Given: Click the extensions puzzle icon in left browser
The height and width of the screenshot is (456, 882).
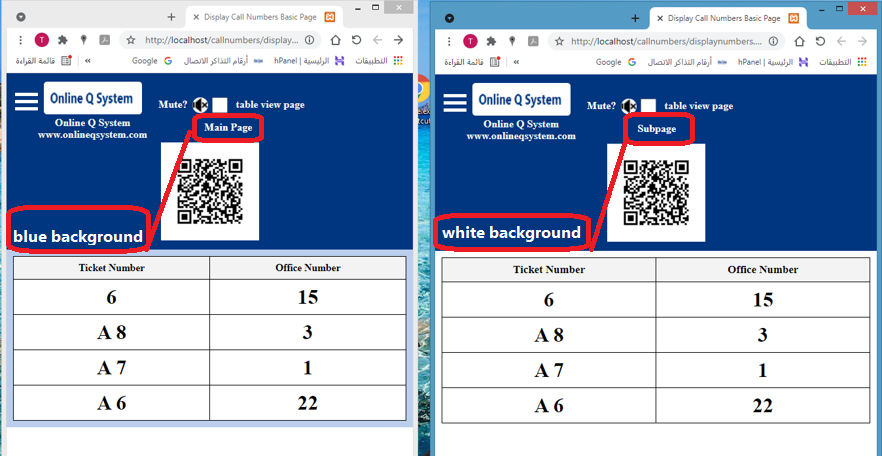Looking at the screenshot, I should 63,40.
